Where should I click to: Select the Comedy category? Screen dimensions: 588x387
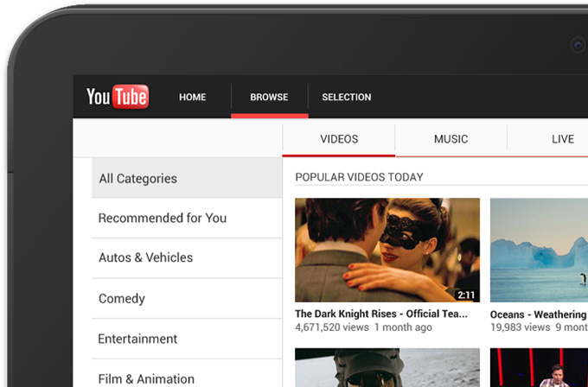pyautogui.click(x=187, y=299)
